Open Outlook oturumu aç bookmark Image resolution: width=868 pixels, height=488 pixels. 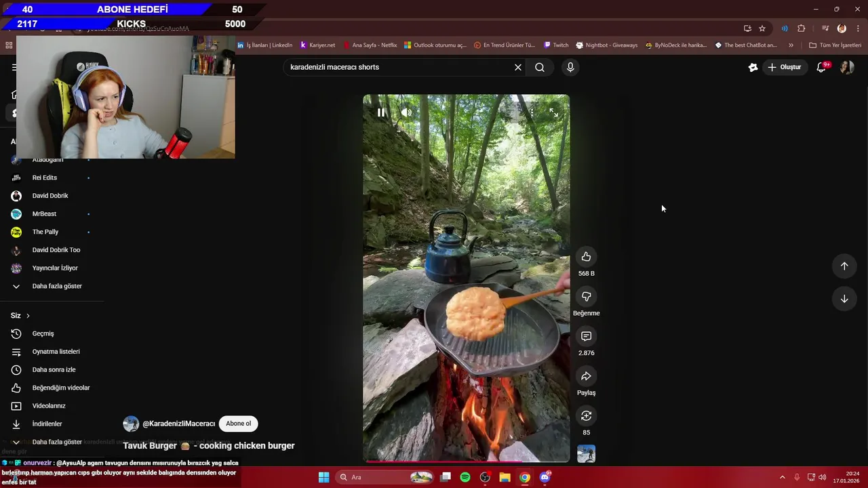[x=435, y=45]
